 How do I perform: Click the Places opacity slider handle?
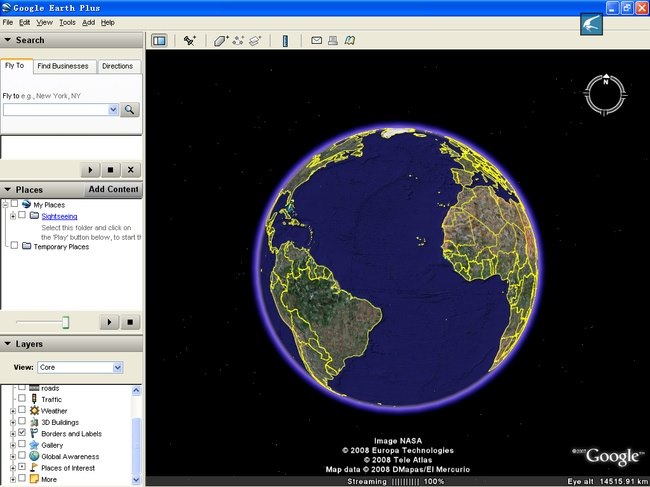tap(65, 322)
